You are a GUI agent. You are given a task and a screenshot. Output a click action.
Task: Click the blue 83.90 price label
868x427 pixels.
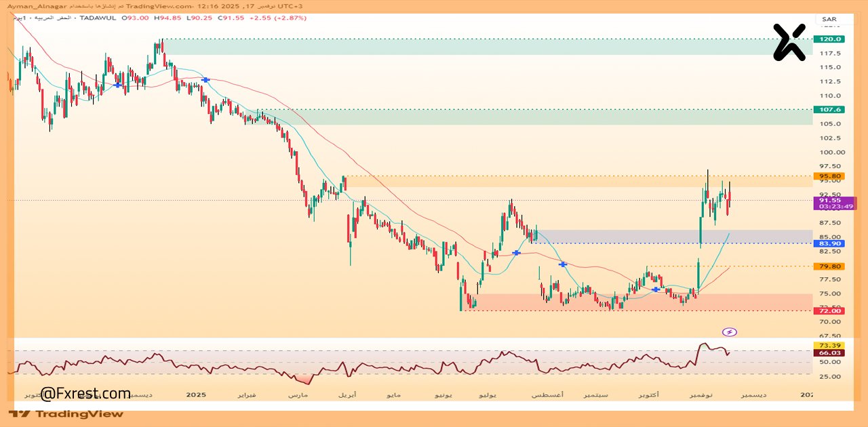829,243
